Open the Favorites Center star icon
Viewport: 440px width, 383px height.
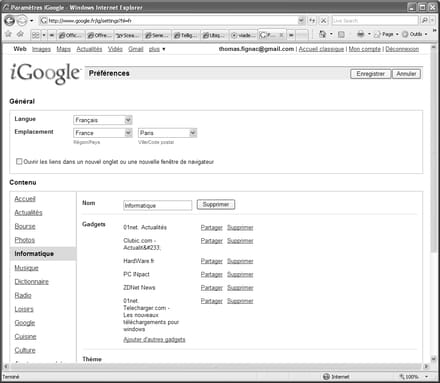click(x=9, y=34)
